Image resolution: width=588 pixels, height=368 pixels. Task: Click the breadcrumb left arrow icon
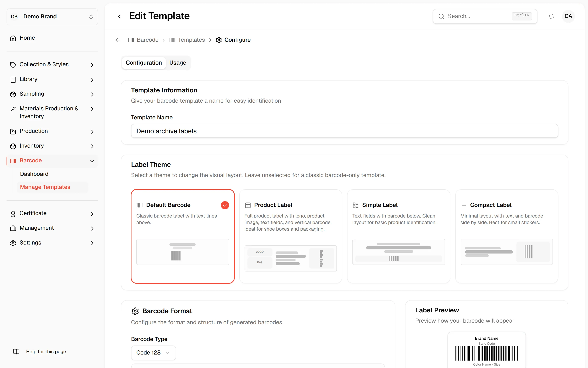[118, 40]
